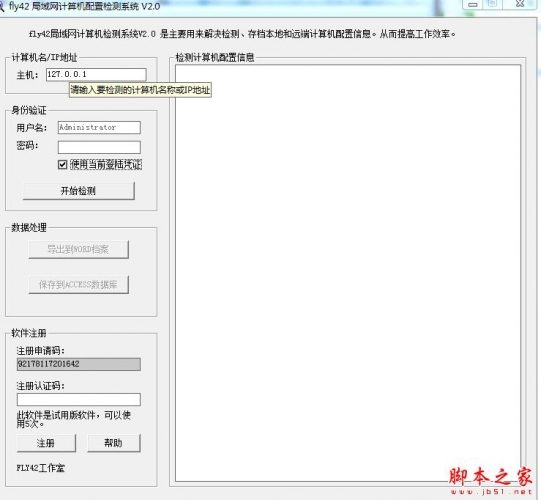541x500 pixels.
Task: Click the 检测计算机配置信息 group title
Action: 215,57
